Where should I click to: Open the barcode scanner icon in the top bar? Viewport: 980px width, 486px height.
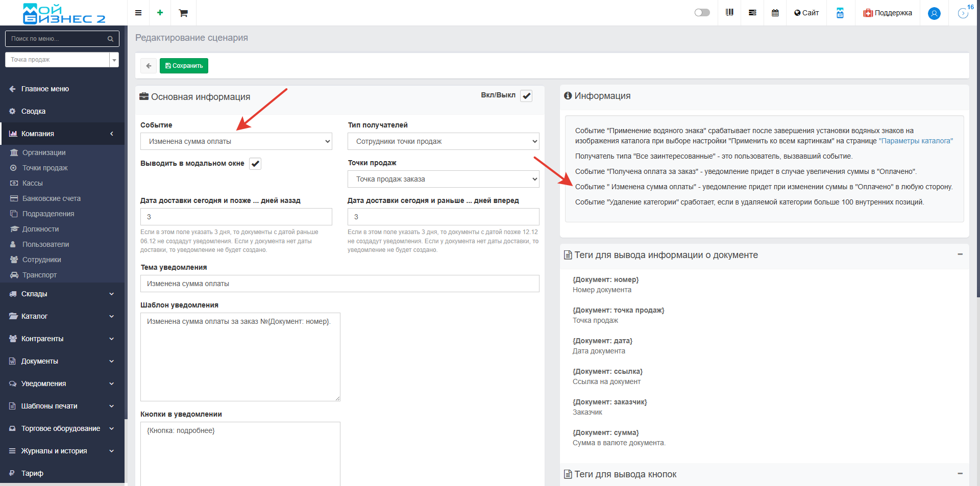point(729,13)
